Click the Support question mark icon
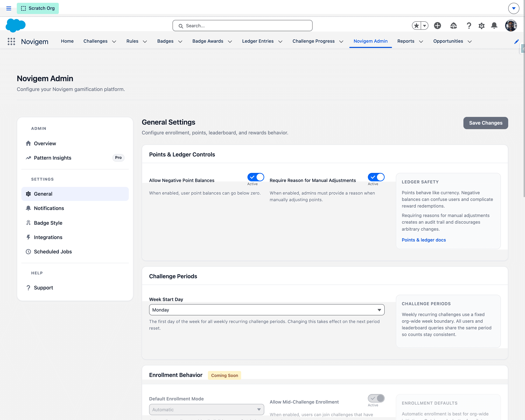 tap(28, 288)
